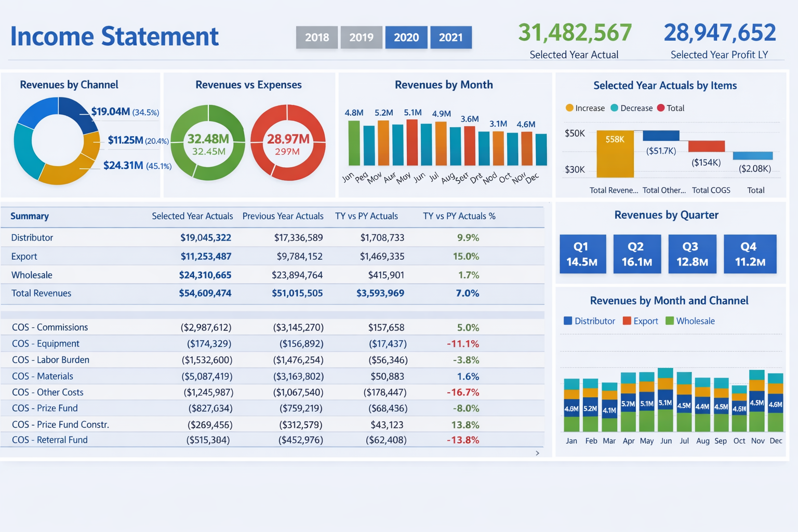Screen dimensions: 798x532
Task: Click the $11.25M (20.4%) channel donut label
Action: (138, 140)
